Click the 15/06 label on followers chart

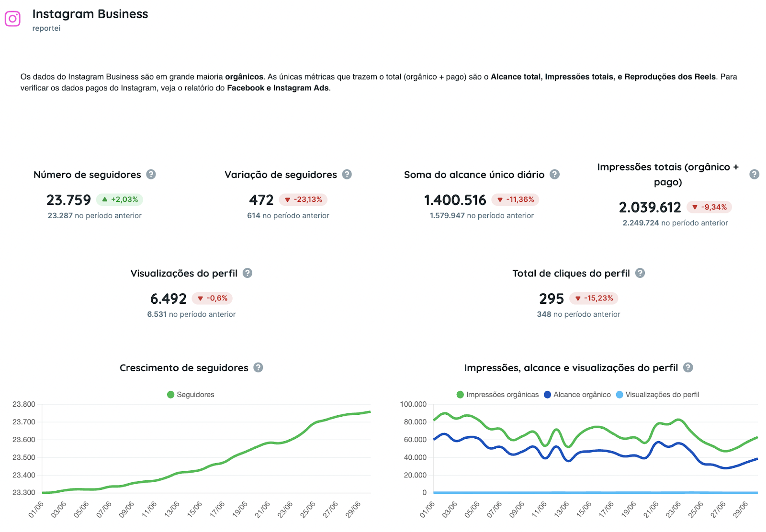[x=194, y=509]
